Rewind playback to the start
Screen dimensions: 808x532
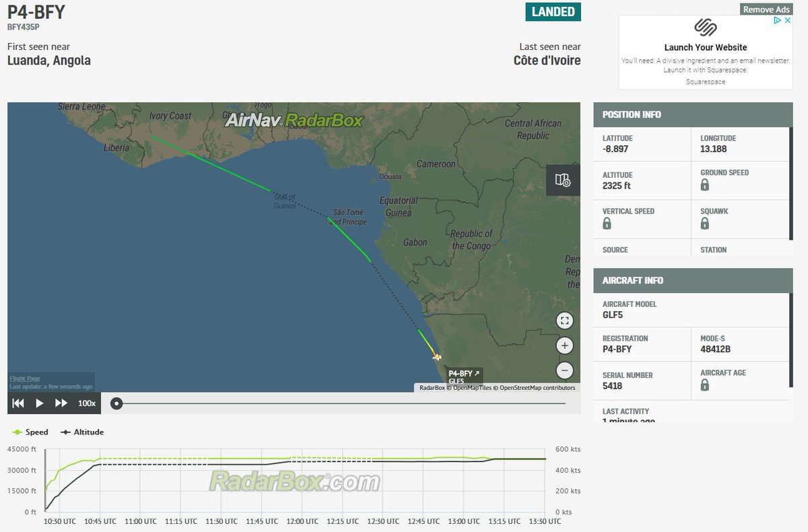click(18, 403)
